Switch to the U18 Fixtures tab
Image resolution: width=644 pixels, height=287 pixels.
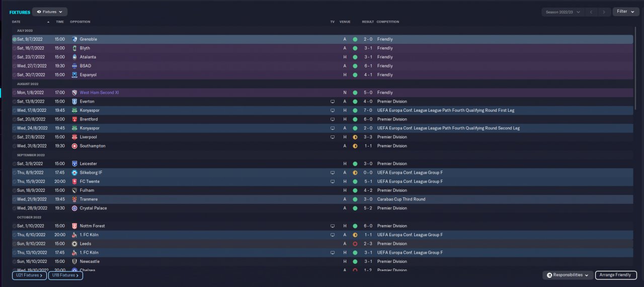tap(65, 275)
